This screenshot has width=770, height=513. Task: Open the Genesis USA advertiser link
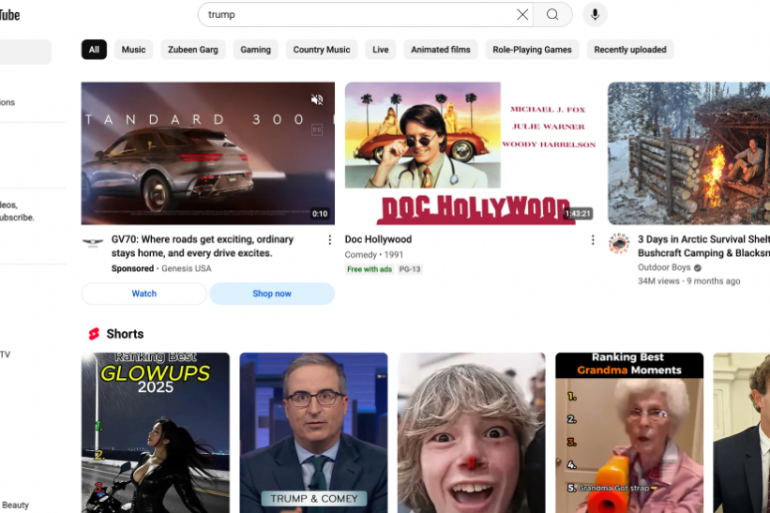click(x=186, y=269)
